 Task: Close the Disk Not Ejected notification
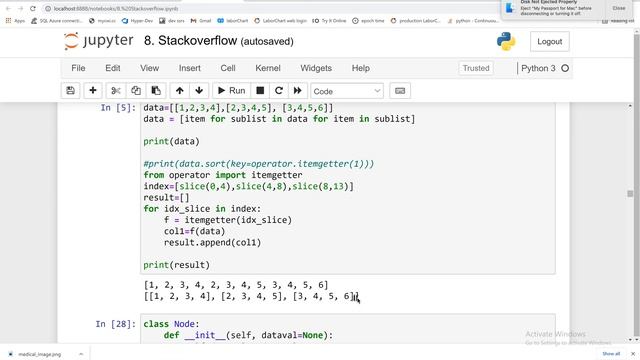(619, 8)
